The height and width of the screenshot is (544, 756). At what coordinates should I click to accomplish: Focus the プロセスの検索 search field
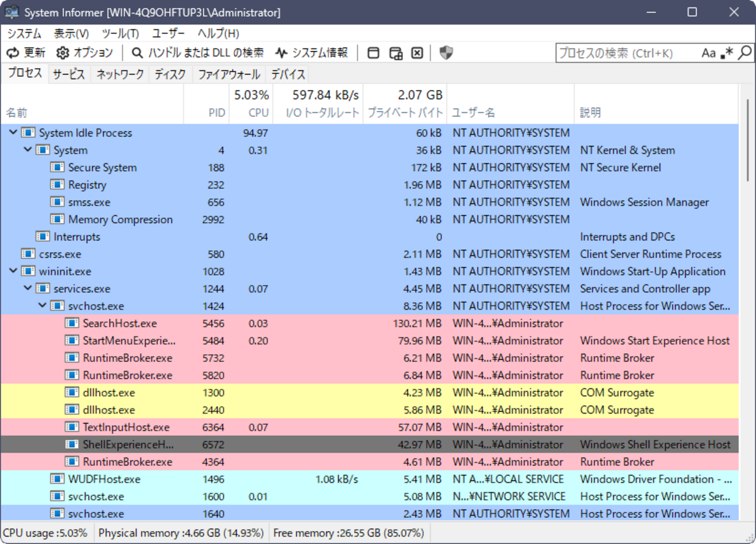pos(628,53)
